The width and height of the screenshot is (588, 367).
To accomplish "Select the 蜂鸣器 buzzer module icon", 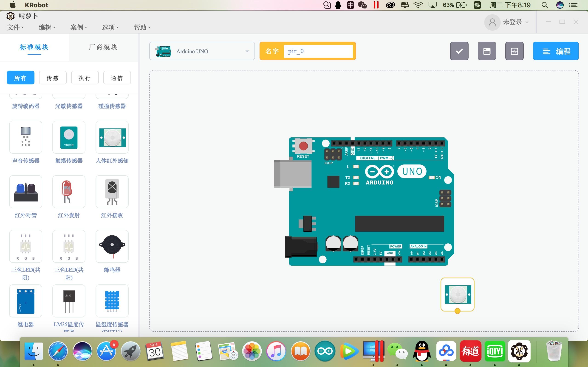I will (x=112, y=246).
